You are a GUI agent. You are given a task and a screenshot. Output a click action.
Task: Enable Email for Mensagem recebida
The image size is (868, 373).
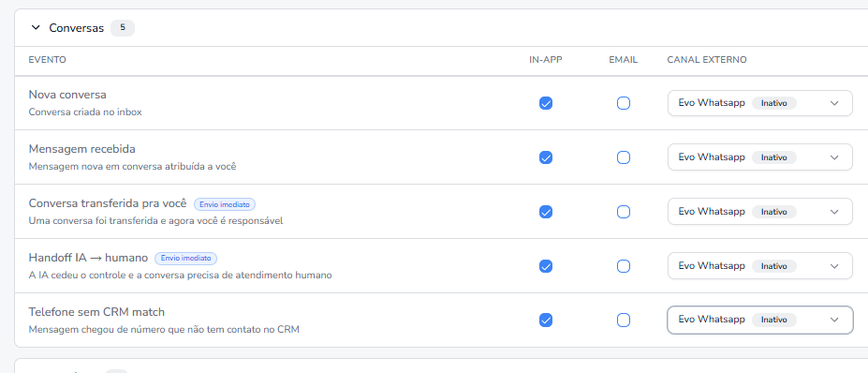click(x=624, y=157)
